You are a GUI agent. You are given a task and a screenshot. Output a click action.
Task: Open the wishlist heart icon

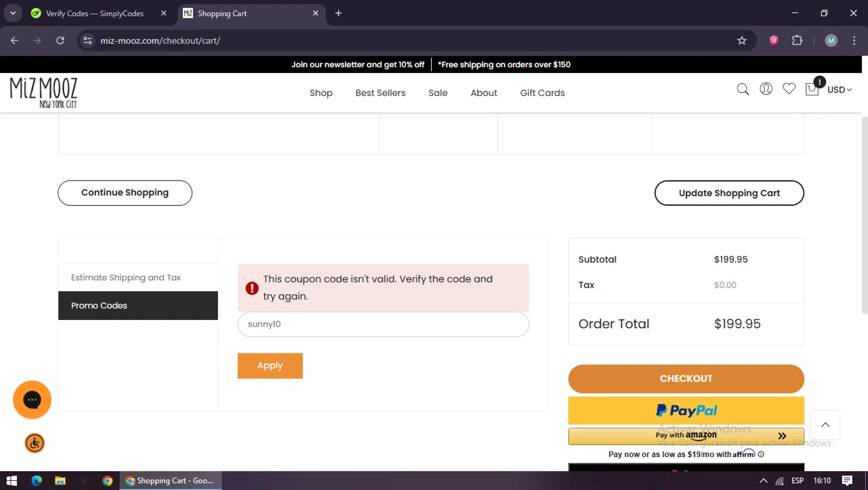pyautogui.click(x=789, y=89)
